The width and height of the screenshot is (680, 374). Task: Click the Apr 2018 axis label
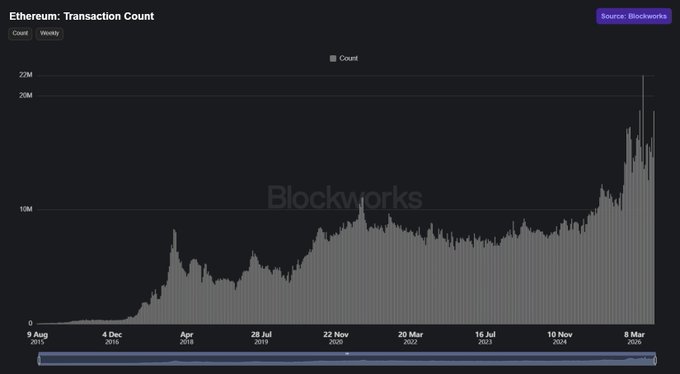click(x=186, y=338)
